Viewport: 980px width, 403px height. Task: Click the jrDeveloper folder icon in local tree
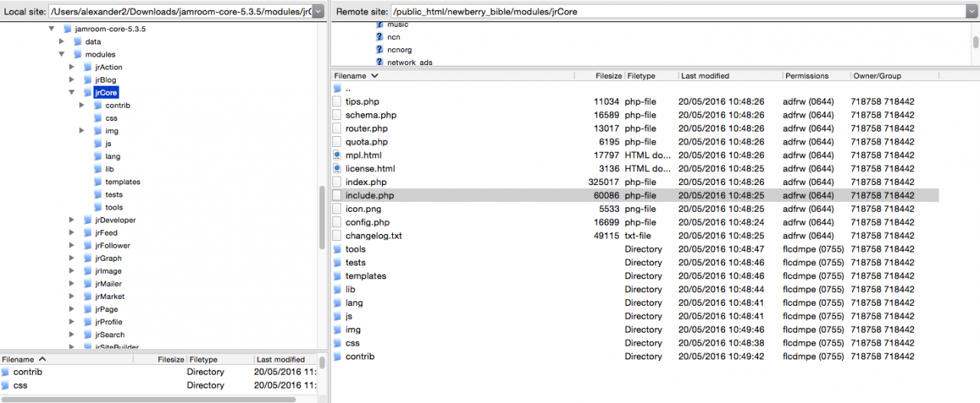87,220
